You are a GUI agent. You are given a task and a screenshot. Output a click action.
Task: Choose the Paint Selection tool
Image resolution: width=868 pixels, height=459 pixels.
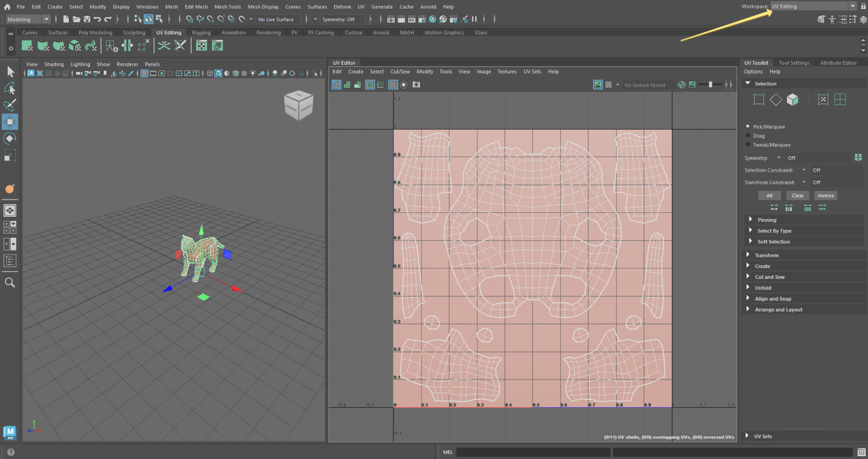tap(10, 105)
